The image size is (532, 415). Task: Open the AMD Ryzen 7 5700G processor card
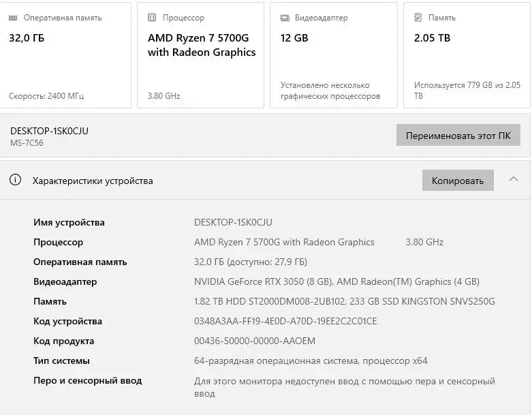click(200, 55)
